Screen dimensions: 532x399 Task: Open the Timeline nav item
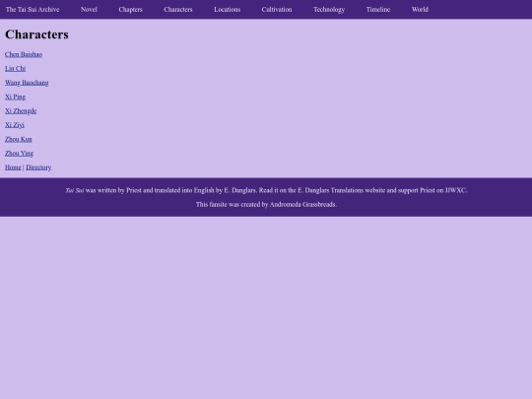(x=378, y=10)
